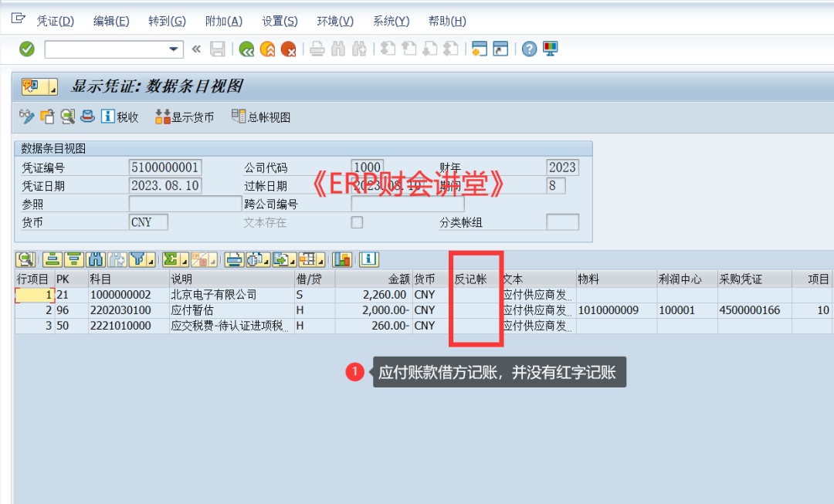Open SAP help question mark icon
This screenshot has width=834, height=504.
pyautogui.click(x=529, y=49)
